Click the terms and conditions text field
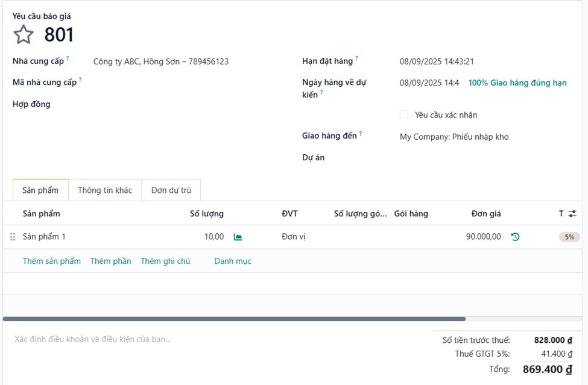This screenshot has width=588, height=385. click(181, 339)
